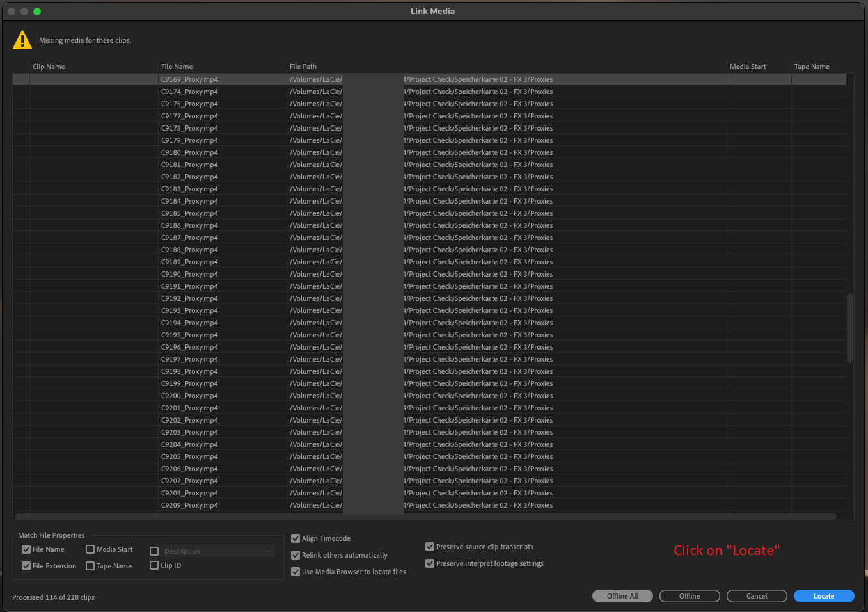Enable the Clip ID match checkbox

[x=154, y=565]
